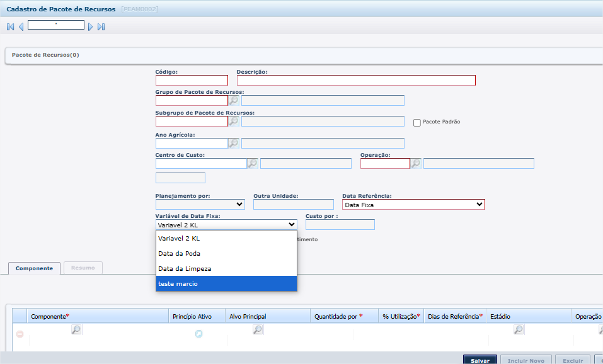Click Operação column header in grid
The height and width of the screenshot is (364, 603).
[588, 316]
